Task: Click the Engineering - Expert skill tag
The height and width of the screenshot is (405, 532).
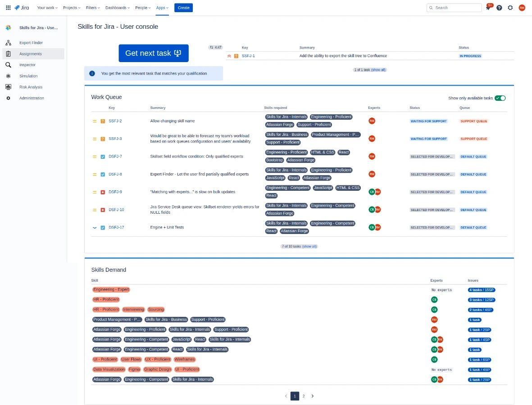Action: click(x=111, y=290)
